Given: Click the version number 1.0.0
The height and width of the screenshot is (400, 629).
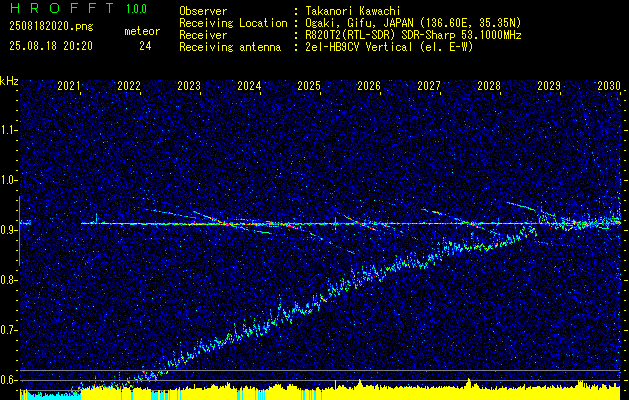Looking at the screenshot, I should point(136,8).
